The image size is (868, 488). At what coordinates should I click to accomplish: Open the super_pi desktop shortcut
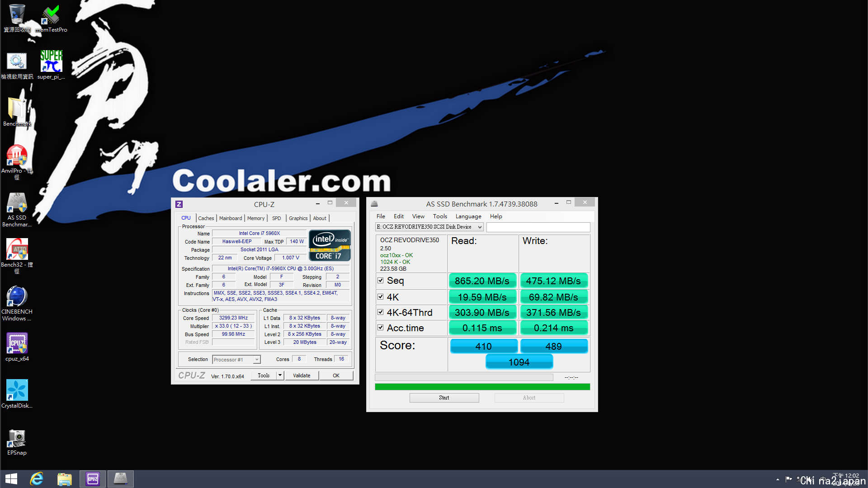pyautogui.click(x=51, y=65)
